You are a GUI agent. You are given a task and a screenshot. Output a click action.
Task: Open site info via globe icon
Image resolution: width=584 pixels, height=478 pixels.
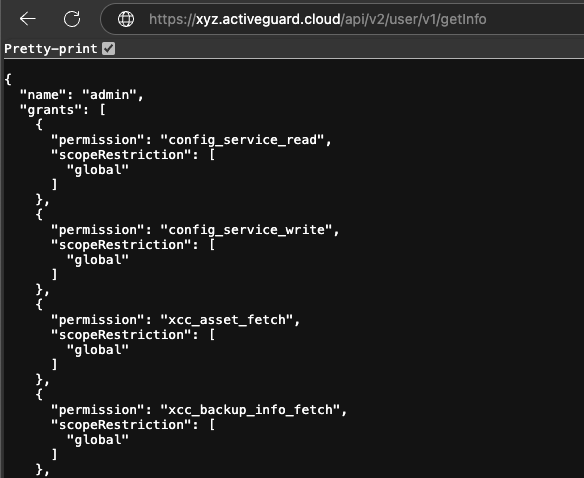126,19
